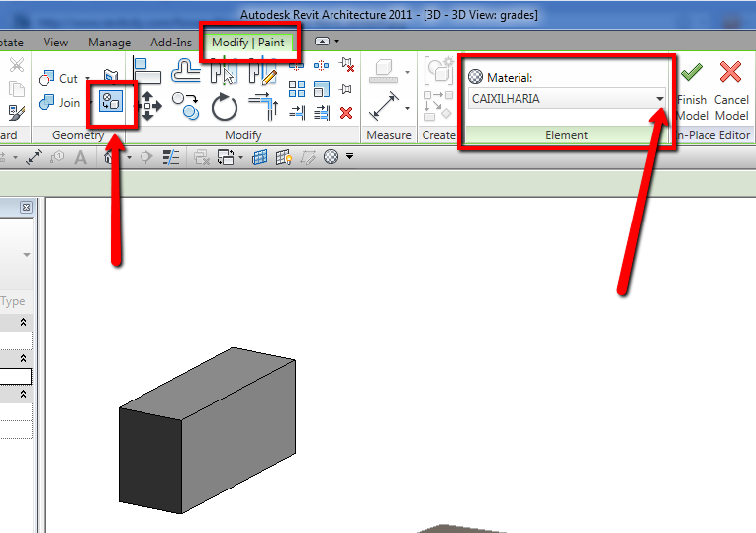Select Trim/Extend Multiple Elements tool
This screenshot has height=533, width=756.
point(322,114)
